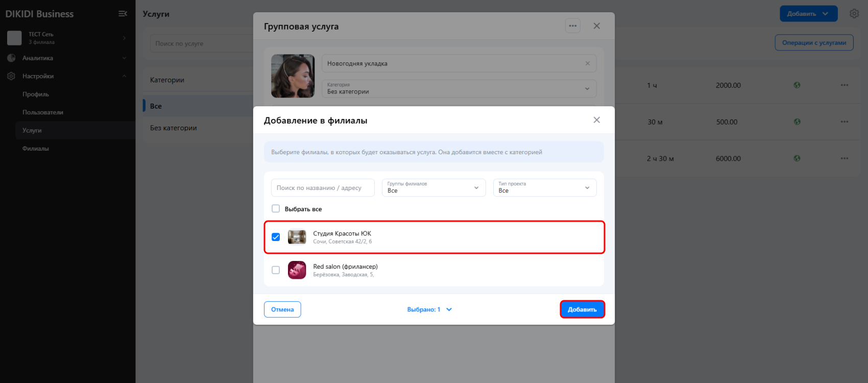
Task: Open Филиалы in the sidebar menu
Action: (36, 149)
